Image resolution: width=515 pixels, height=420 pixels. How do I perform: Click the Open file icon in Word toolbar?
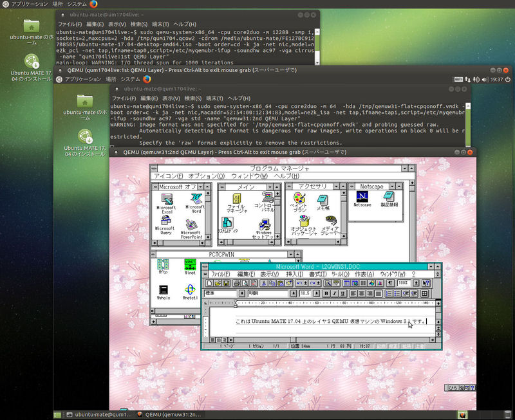point(218,283)
